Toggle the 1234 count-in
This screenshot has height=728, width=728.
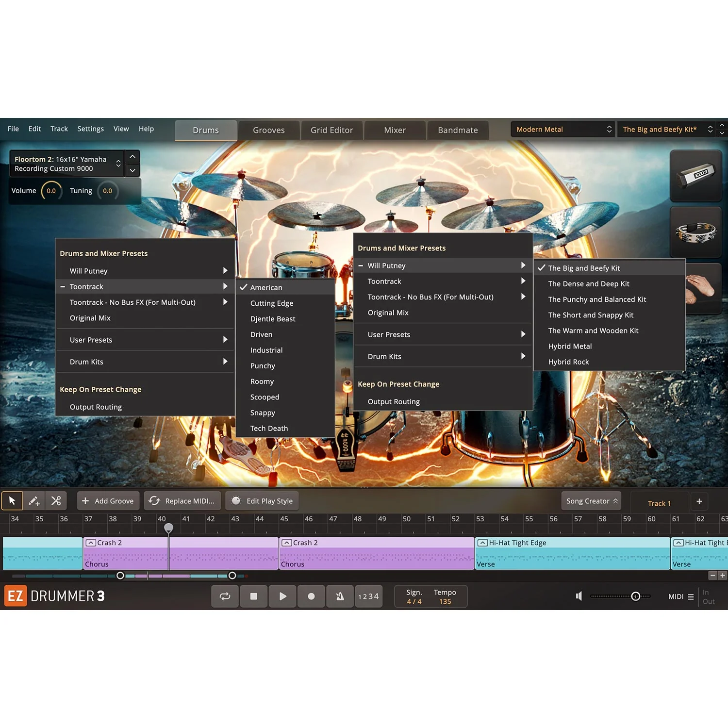[368, 596]
